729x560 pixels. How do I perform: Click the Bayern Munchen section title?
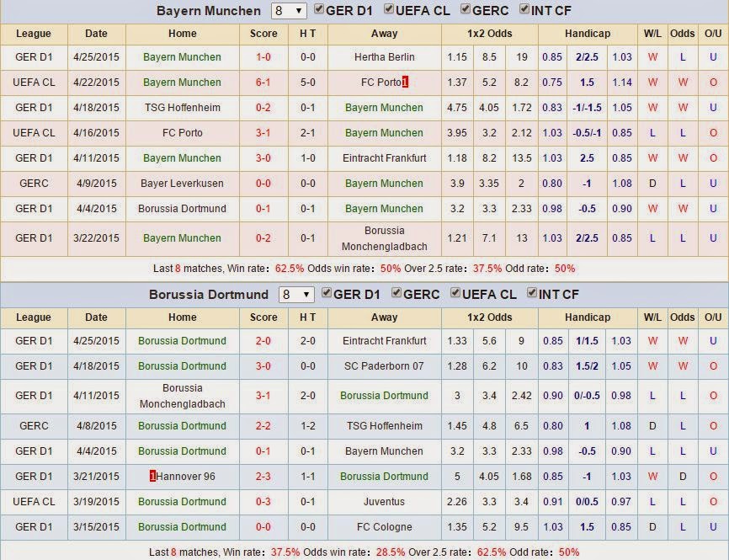[x=208, y=11]
